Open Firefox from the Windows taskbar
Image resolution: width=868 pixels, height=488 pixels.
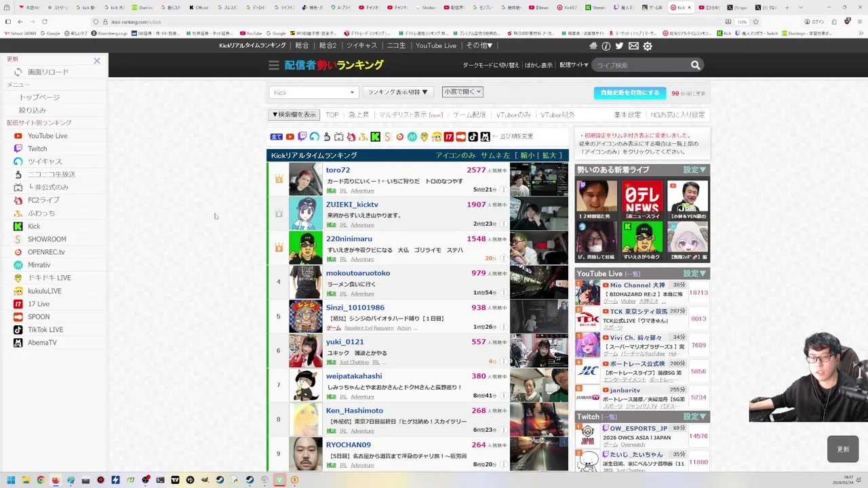(56, 480)
